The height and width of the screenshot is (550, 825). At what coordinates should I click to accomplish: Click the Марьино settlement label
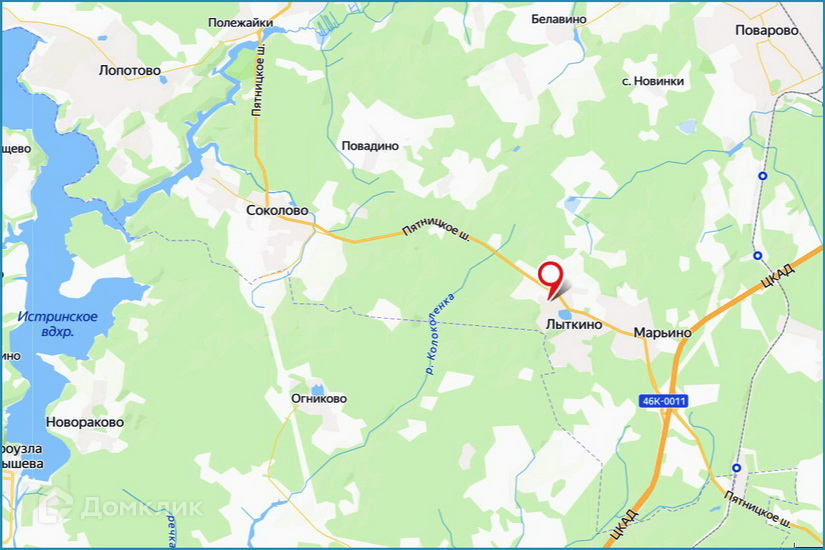click(x=662, y=333)
